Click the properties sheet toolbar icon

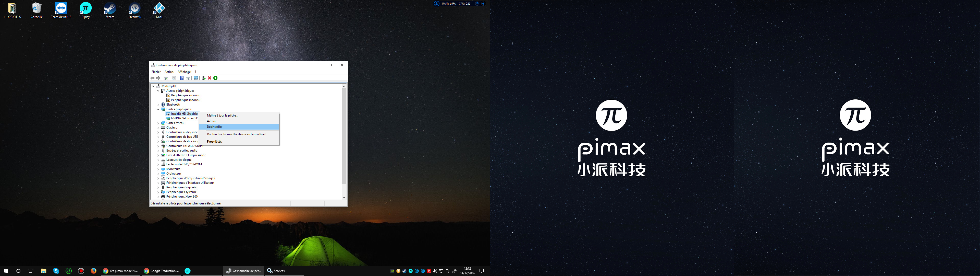click(x=174, y=78)
